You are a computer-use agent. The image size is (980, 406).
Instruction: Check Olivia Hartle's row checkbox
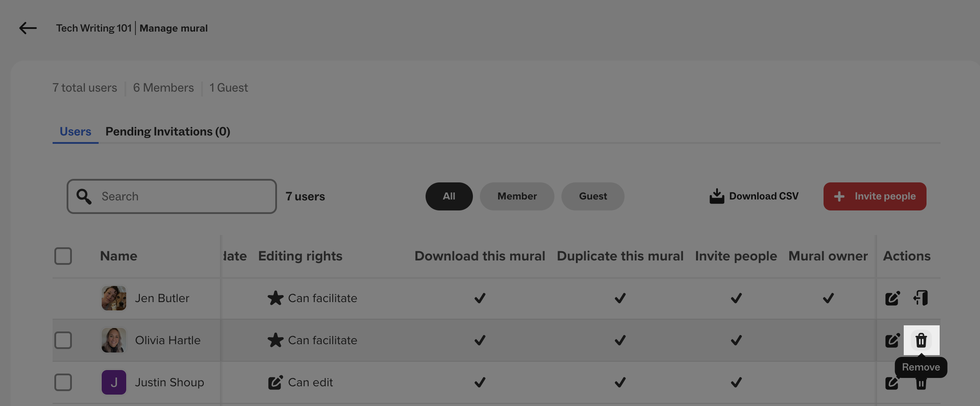click(63, 340)
